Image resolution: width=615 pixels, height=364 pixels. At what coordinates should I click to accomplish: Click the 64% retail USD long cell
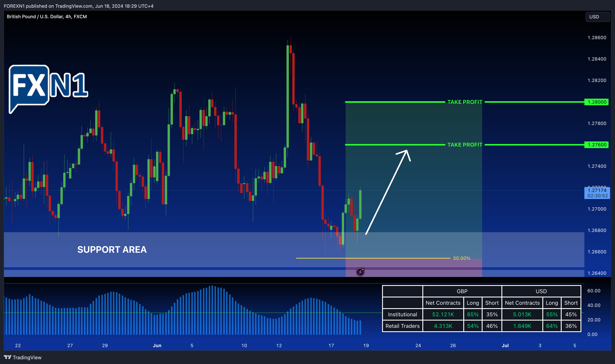click(x=552, y=326)
